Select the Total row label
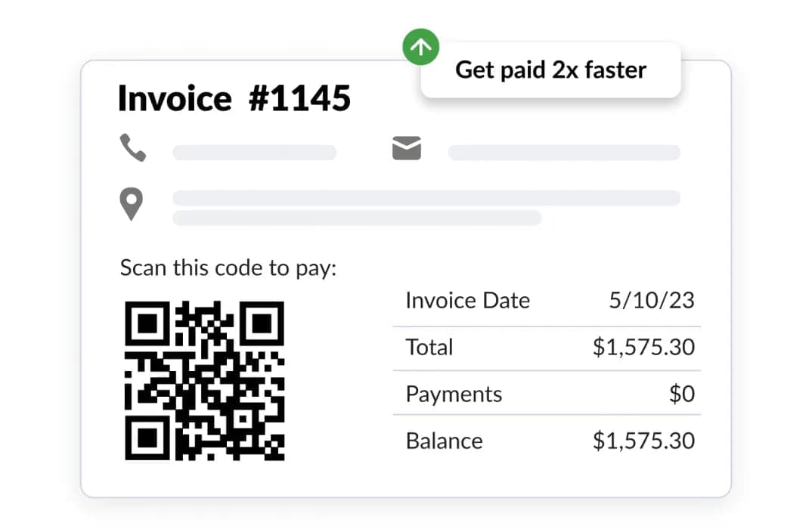Viewport: 812px width, 529px height. point(429,348)
